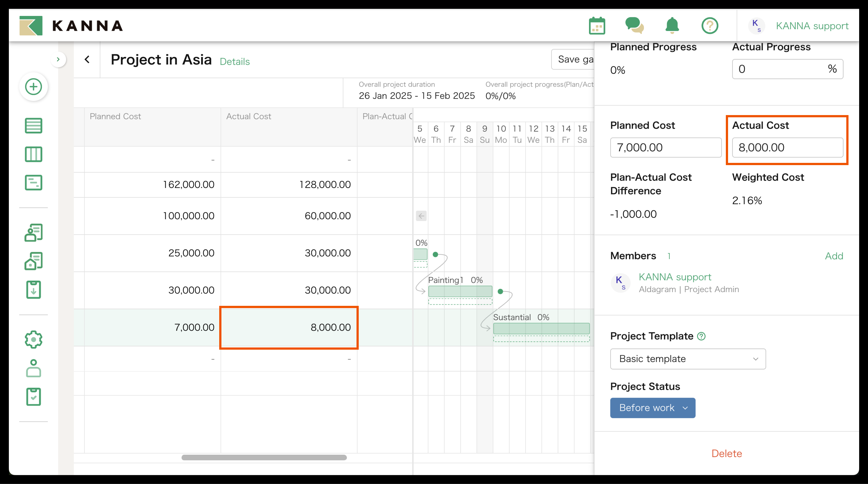The width and height of the screenshot is (868, 484).
Task: Click the red Delete button
Action: pyautogui.click(x=727, y=453)
